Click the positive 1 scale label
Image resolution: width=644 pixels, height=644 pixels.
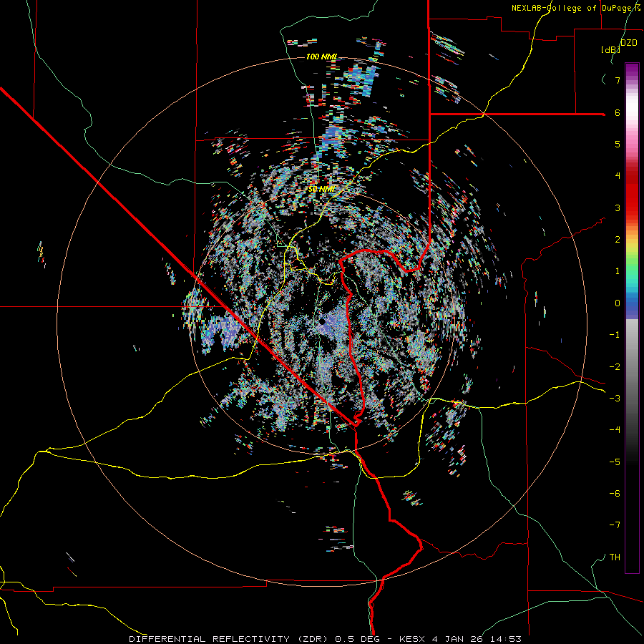[618, 271]
